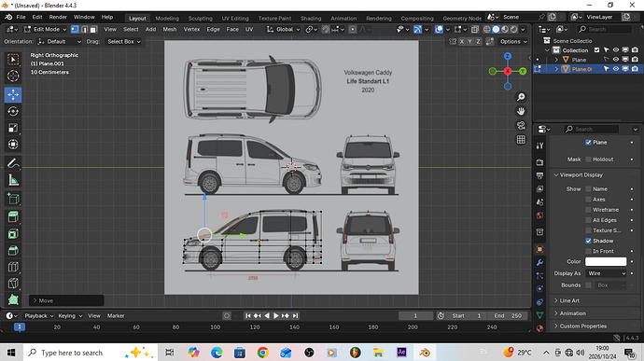Viewport: 644px width, 361px height.
Task: Select the Bevel tool
Action: [x=13, y=250]
